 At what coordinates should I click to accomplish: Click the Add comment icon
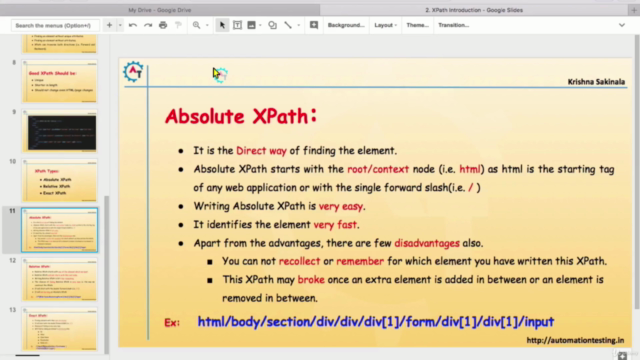(x=314, y=25)
